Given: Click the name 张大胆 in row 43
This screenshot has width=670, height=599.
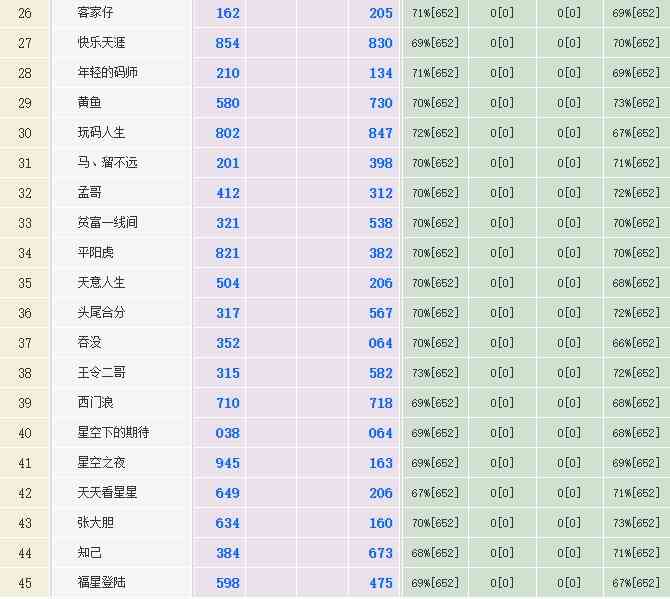Looking at the screenshot, I should (95, 523).
